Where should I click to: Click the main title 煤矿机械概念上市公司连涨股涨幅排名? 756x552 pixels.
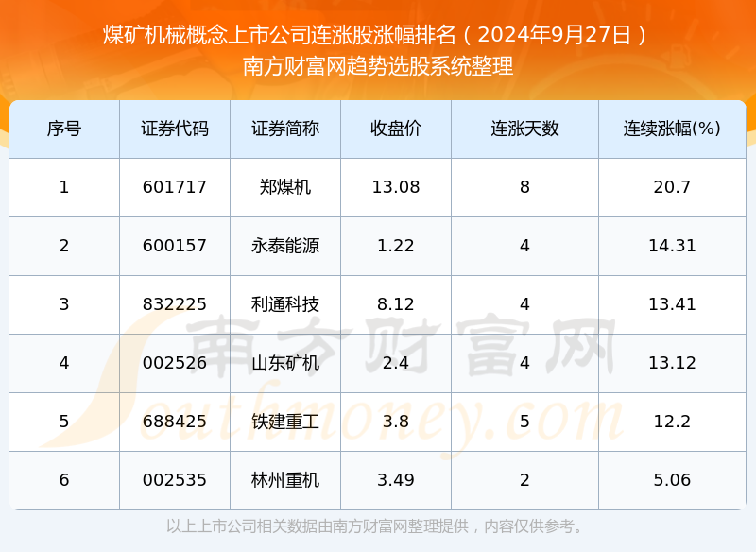point(280,35)
